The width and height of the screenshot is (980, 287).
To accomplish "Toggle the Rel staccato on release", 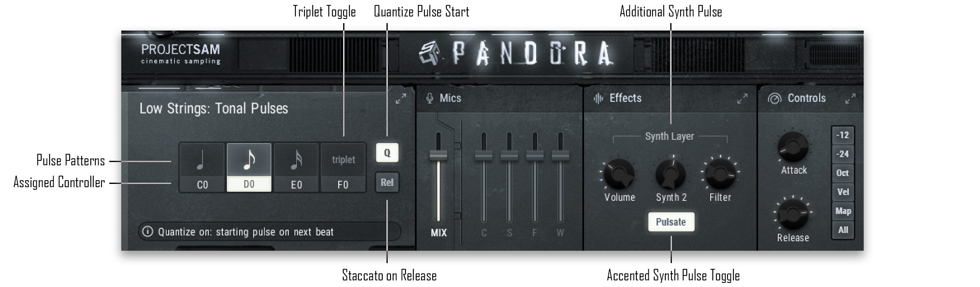I will tap(387, 182).
